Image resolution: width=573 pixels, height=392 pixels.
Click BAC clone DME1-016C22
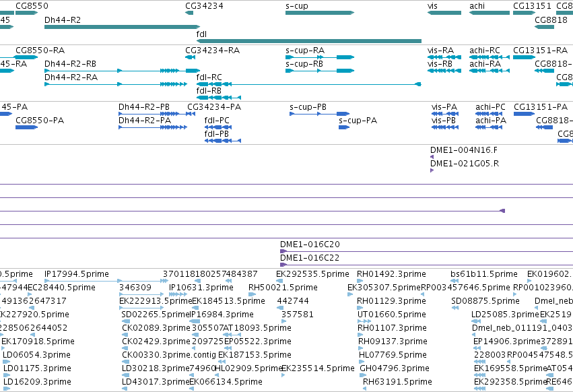[x=310, y=258]
